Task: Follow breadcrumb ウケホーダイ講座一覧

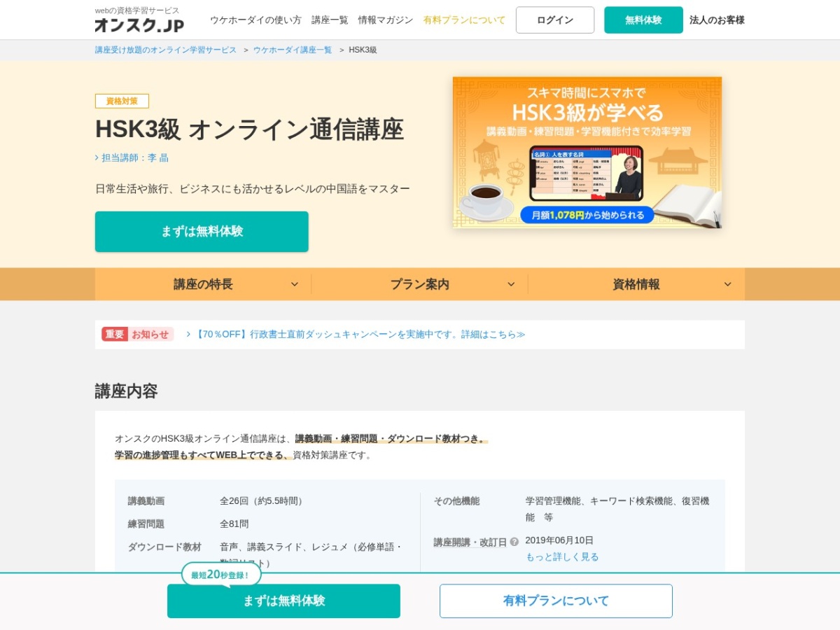Action: click(x=293, y=50)
